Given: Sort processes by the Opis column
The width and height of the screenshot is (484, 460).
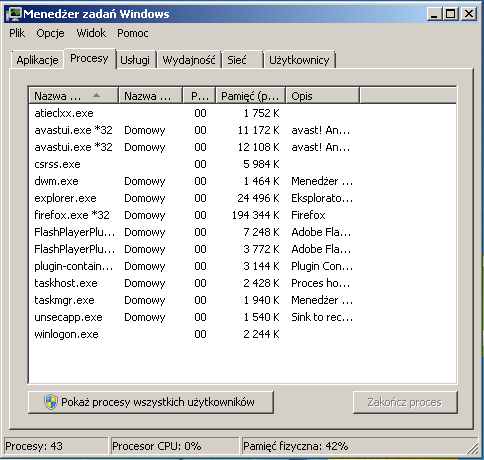Looking at the screenshot, I should point(322,96).
